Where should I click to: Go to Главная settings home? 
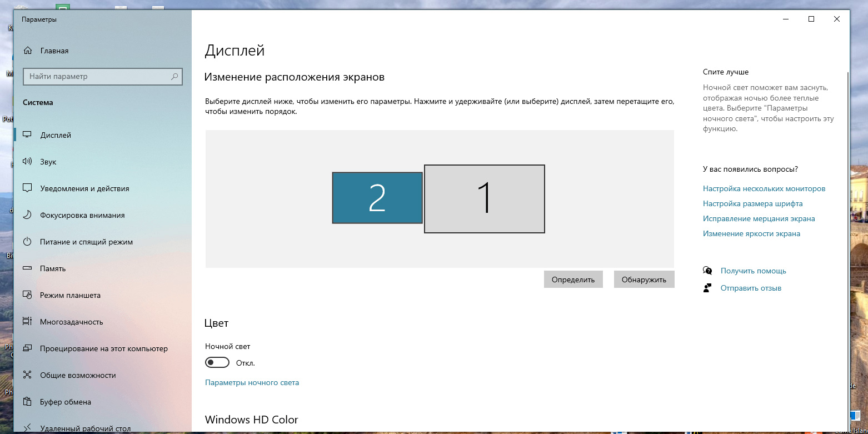pyautogui.click(x=103, y=51)
